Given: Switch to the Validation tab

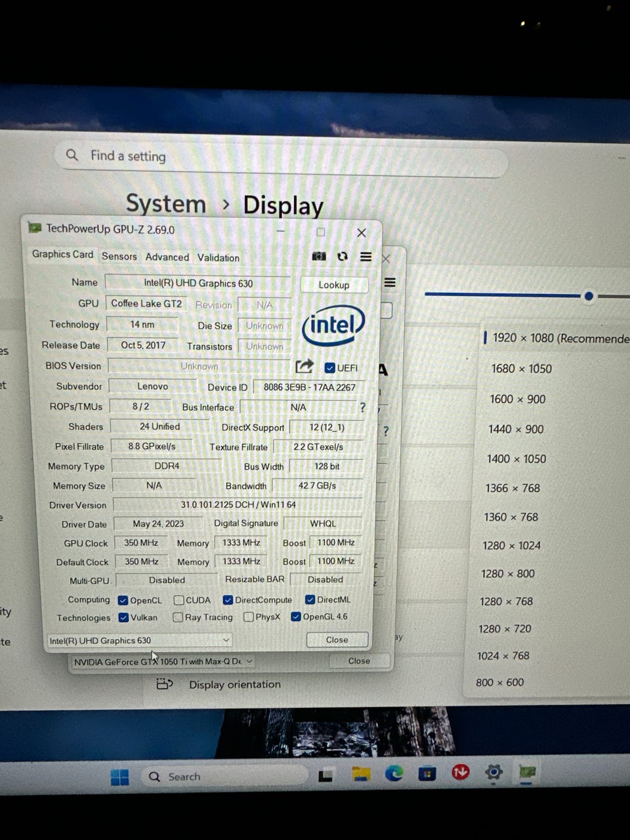Looking at the screenshot, I should tap(219, 258).
